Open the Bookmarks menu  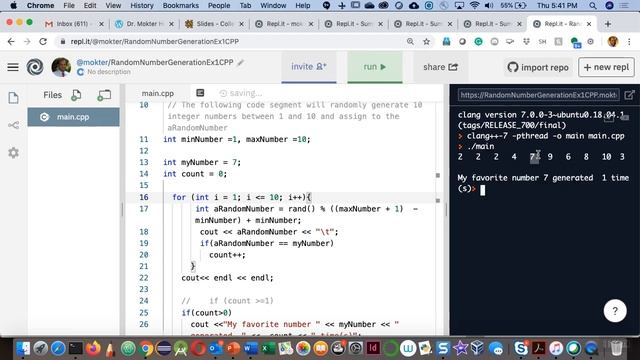coord(180,5)
